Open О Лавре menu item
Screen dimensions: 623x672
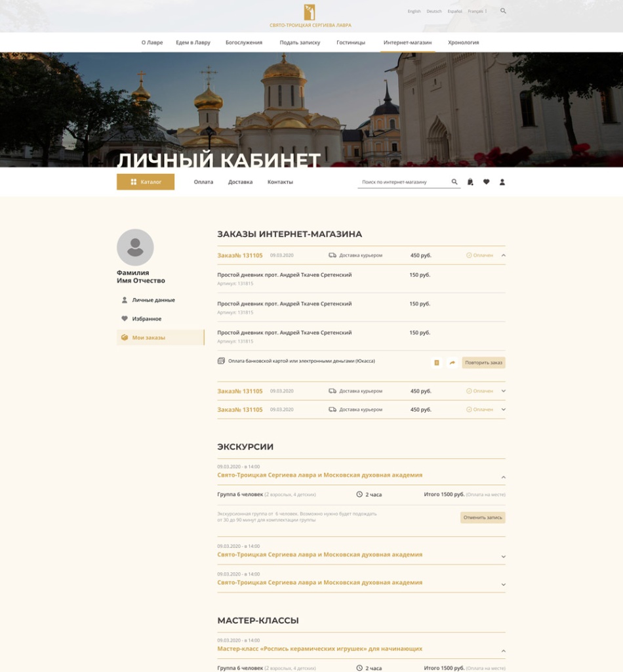152,43
